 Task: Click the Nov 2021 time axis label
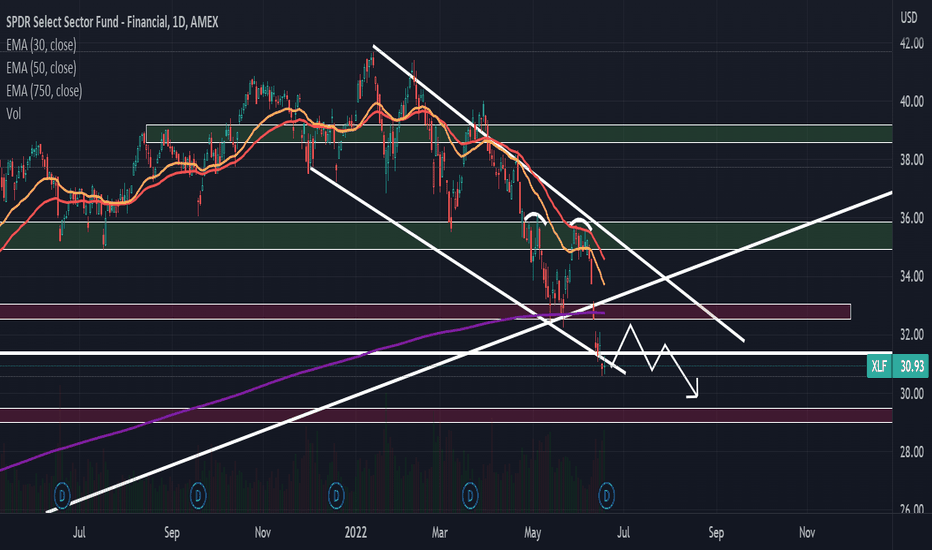pyautogui.click(x=263, y=532)
